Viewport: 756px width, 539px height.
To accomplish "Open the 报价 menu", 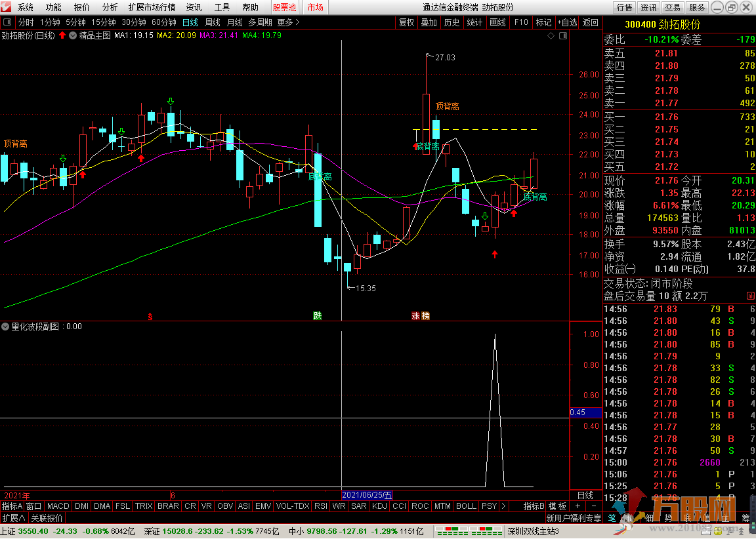I will pyautogui.click(x=81, y=7).
